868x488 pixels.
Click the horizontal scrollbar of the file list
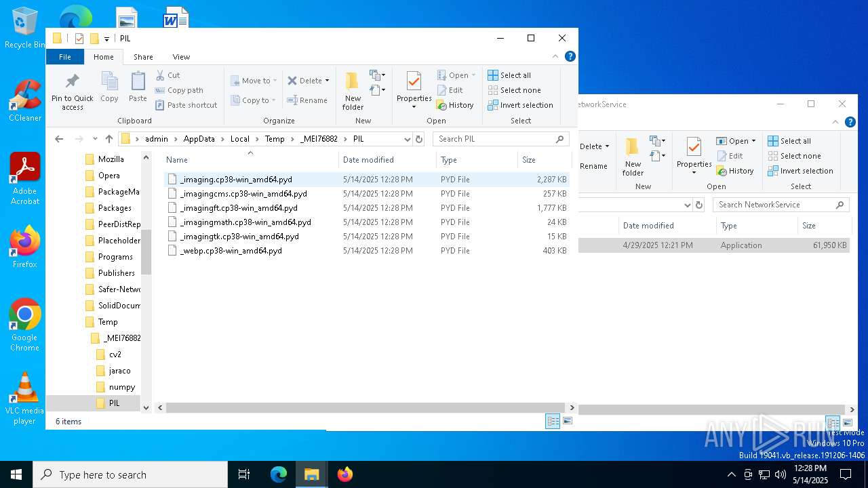click(x=366, y=408)
